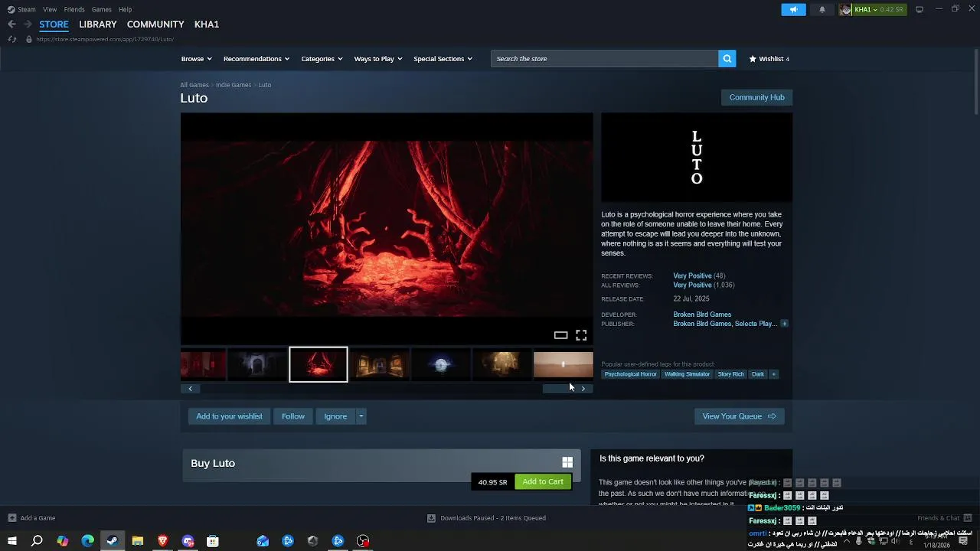The width and height of the screenshot is (980, 551).
Task: Select the Psychological Horror tag
Action: click(631, 374)
